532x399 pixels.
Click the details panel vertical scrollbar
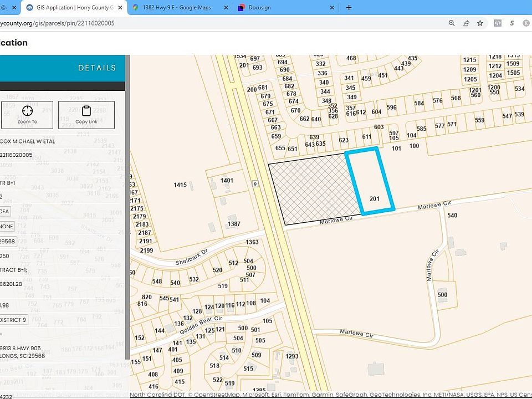point(127,207)
